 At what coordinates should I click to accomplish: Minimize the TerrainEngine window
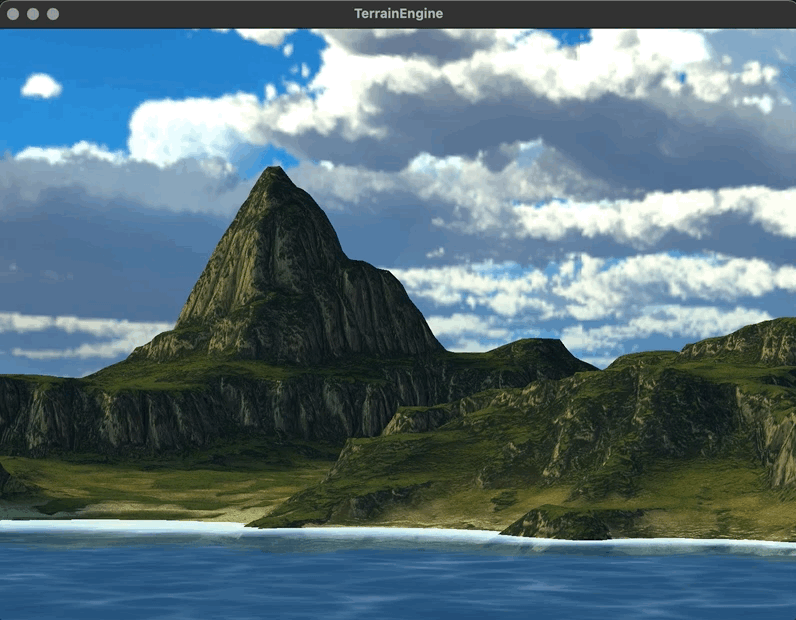pos(33,14)
